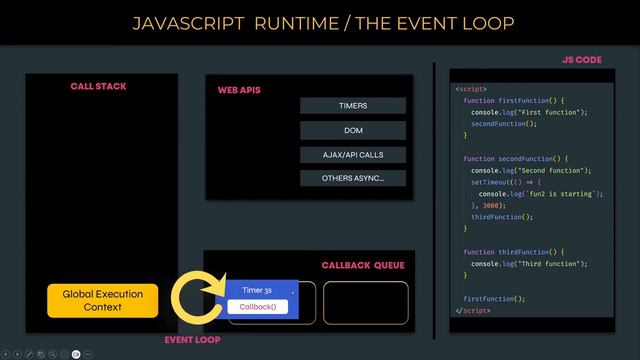Screen dimensions: 640x360
Task: Show all slides grid view
Action: 41,354
